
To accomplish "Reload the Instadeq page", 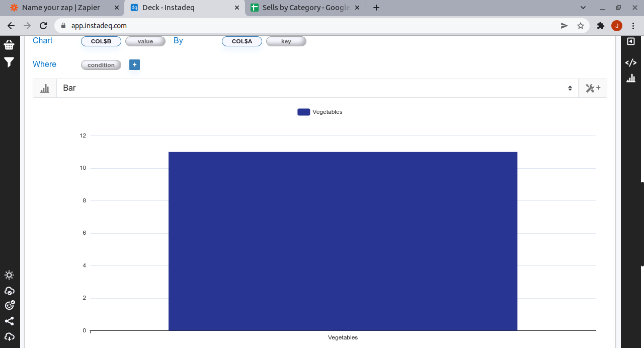I will [x=43, y=26].
